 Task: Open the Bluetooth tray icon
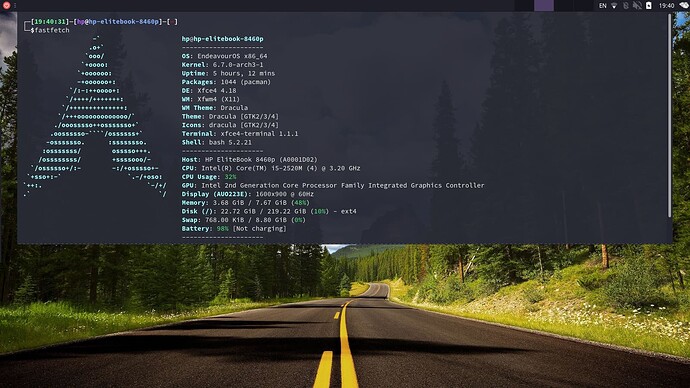click(x=626, y=6)
